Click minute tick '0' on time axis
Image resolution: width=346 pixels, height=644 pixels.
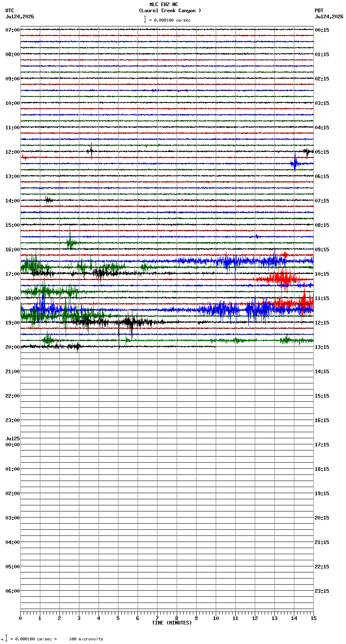(20, 618)
